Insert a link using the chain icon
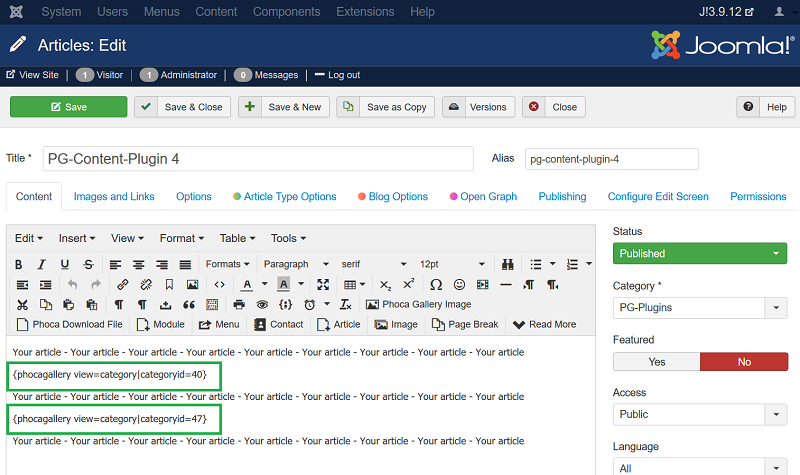800x475 pixels. click(122, 285)
